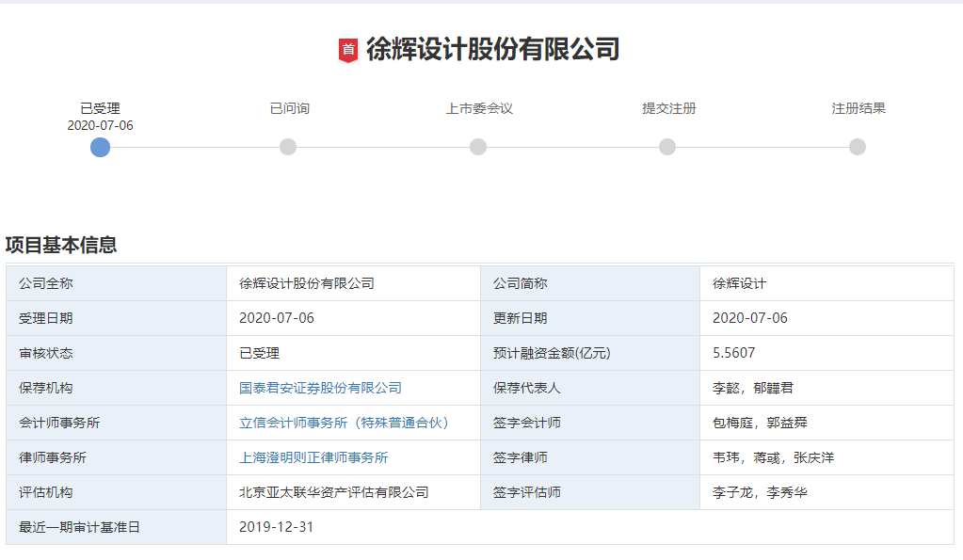Select the 已问询 timeline marker dot
This screenshot has height=560, width=963.
pyautogui.click(x=288, y=148)
